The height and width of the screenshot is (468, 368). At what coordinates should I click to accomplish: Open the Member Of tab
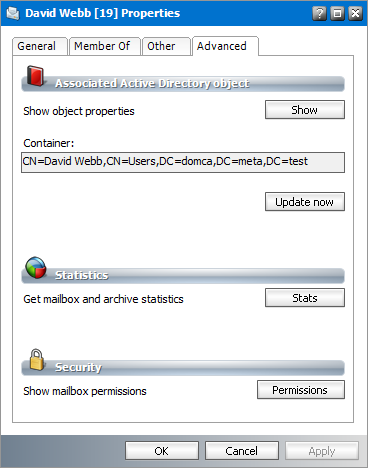pos(104,46)
